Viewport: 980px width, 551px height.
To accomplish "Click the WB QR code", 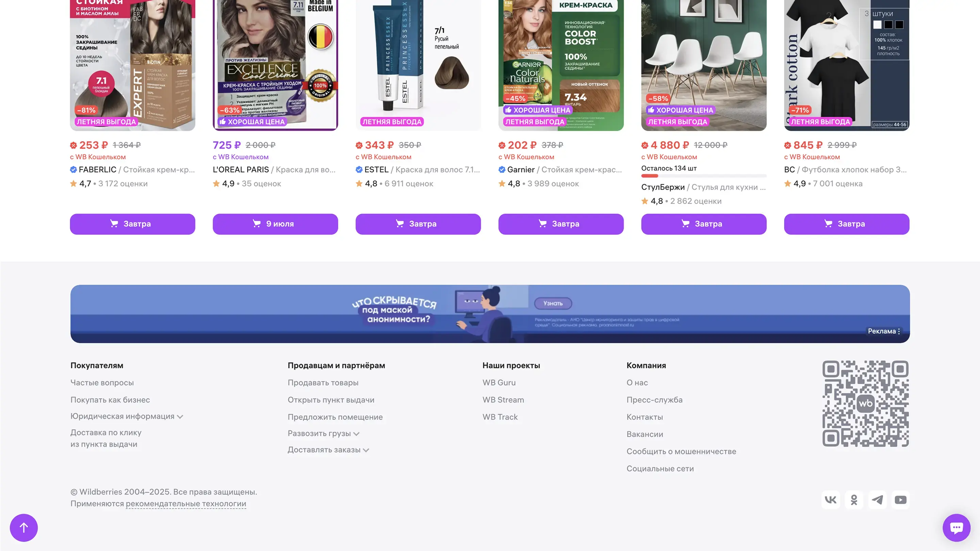I will pyautogui.click(x=865, y=403).
